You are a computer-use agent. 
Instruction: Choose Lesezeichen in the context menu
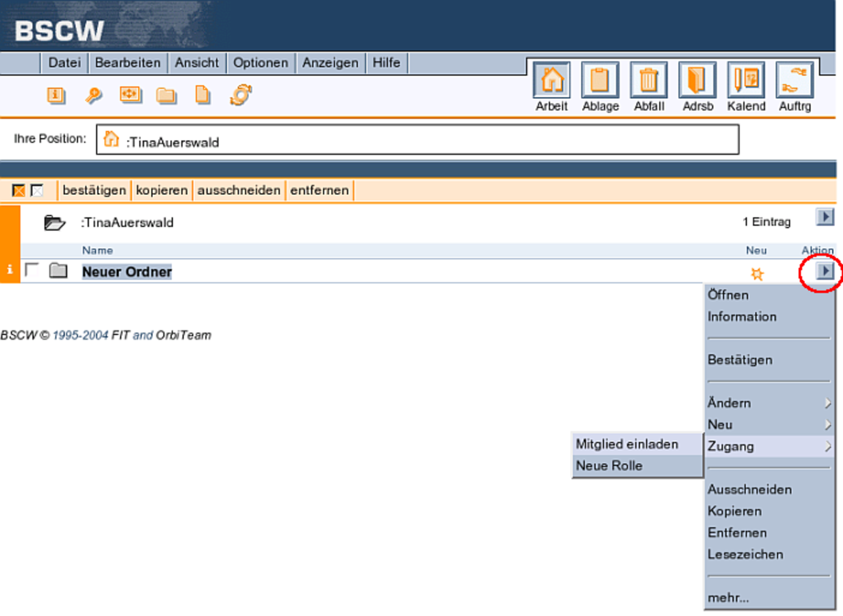[770, 555]
